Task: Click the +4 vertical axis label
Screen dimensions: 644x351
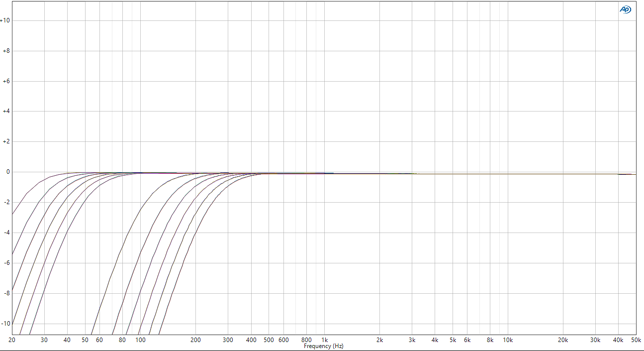Action: [x=6, y=112]
